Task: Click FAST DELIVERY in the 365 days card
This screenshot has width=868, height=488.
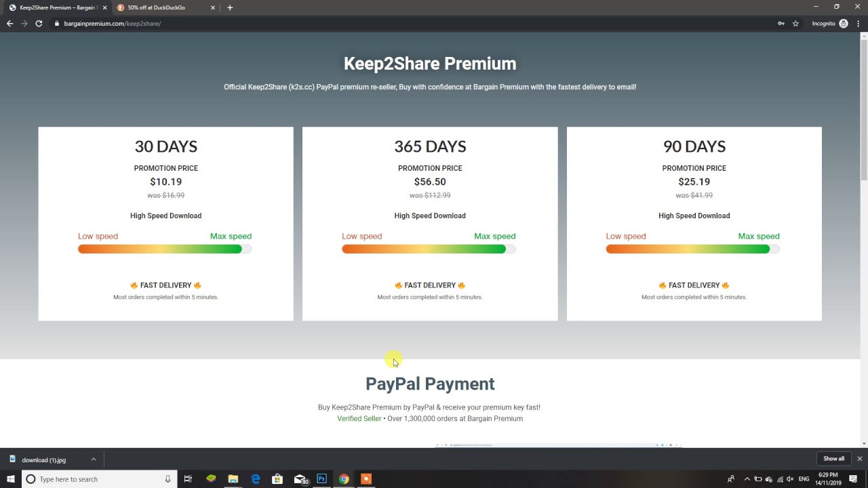Action: [430, 285]
